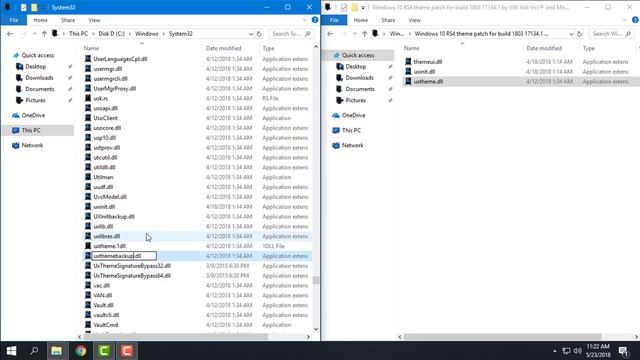The image size is (640, 360).
Task: Select Downloads in System32 window sidebar
Action: [x=39, y=78]
